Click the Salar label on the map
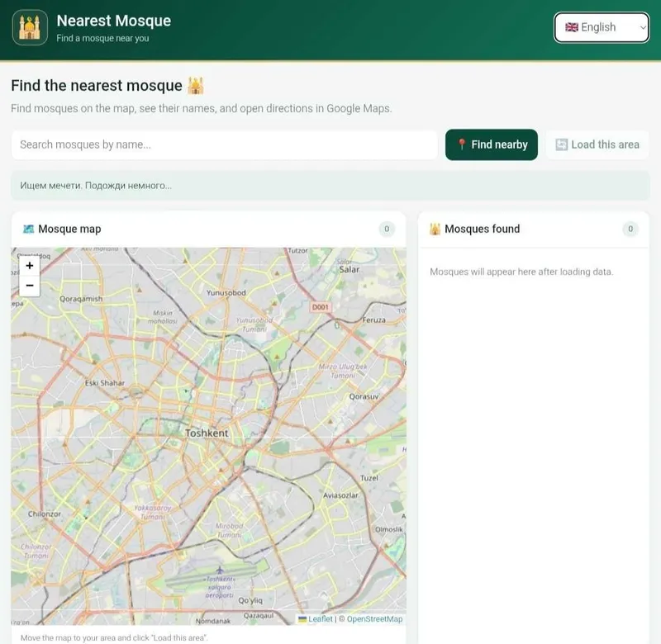661x644 pixels. coord(350,269)
